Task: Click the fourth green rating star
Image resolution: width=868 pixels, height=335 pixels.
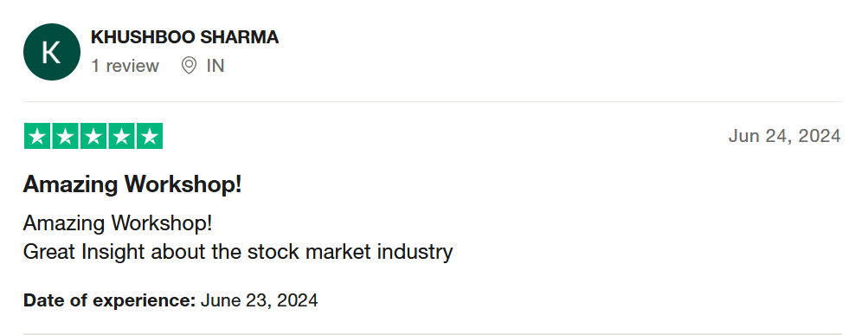Action: coord(121,136)
